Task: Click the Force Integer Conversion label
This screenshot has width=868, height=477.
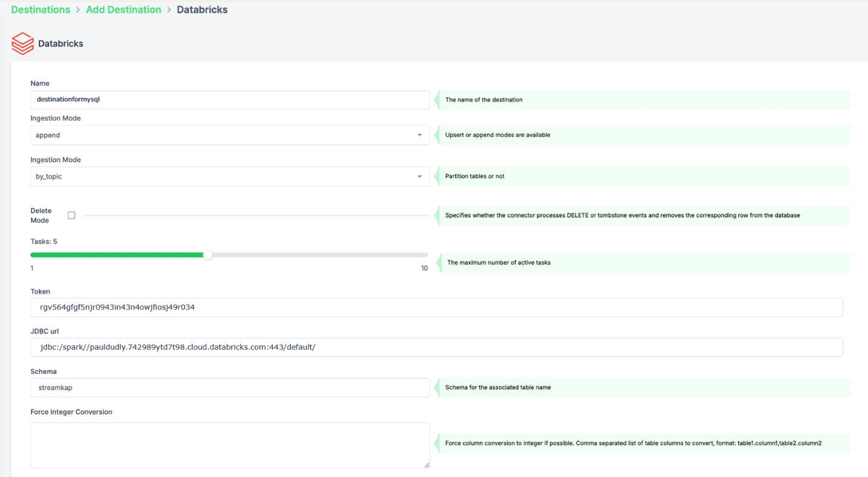Action: 72,412
